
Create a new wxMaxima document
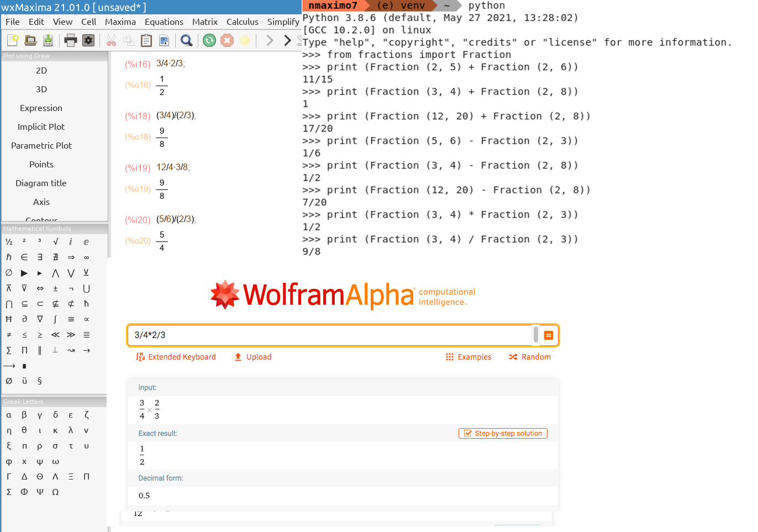tap(13, 40)
